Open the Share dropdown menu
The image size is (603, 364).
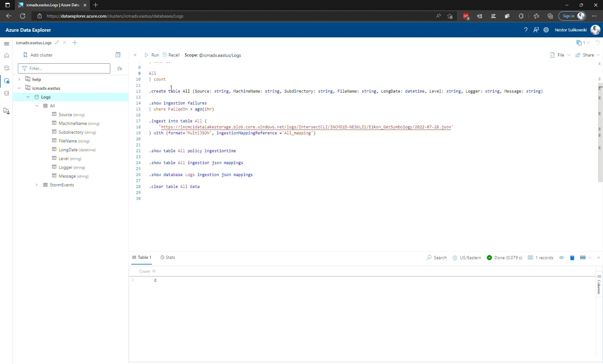click(x=588, y=55)
